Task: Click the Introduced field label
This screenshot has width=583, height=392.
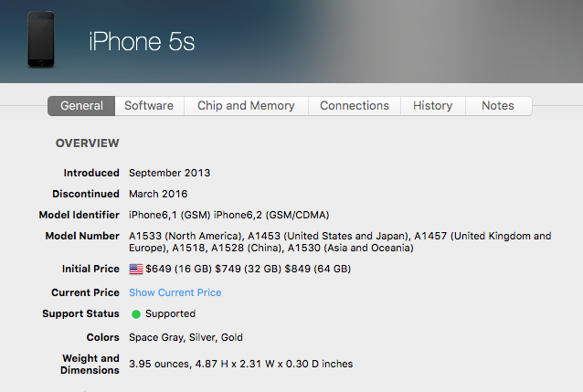Action: pos(91,173)
